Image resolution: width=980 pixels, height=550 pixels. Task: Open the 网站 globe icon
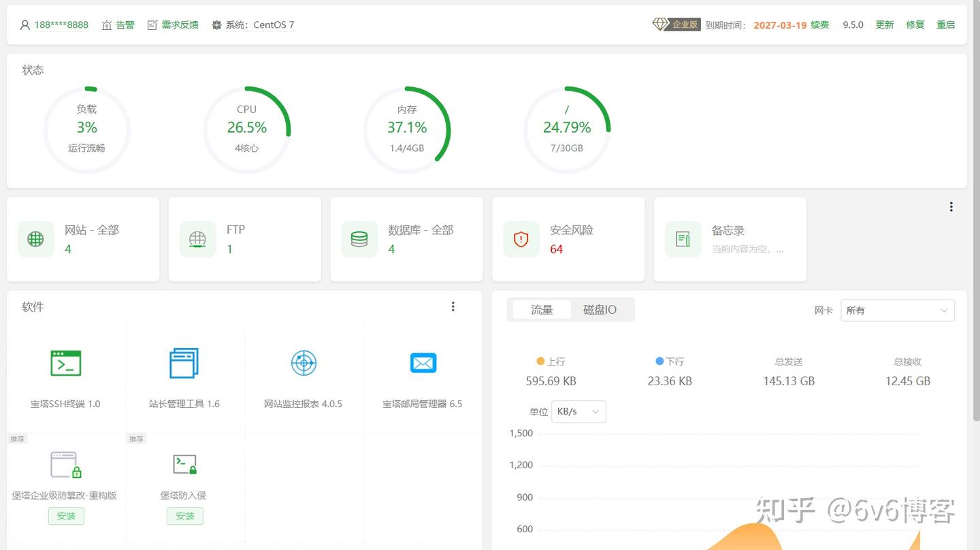point(35,239)
